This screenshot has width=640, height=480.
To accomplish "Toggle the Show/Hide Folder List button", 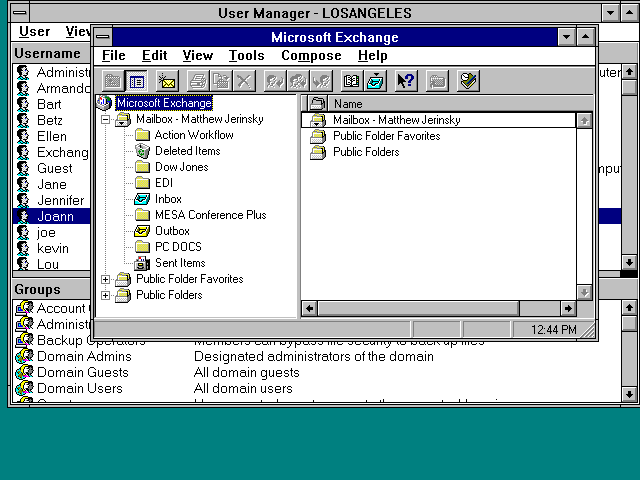I will coord(137,81).
